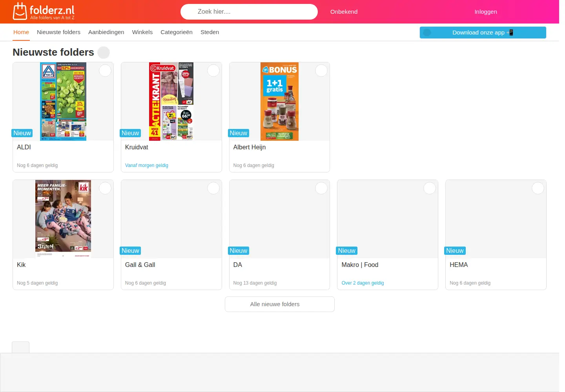Open the Steden menu item
The height and width of the screenshot is (392, 565).
210,32
